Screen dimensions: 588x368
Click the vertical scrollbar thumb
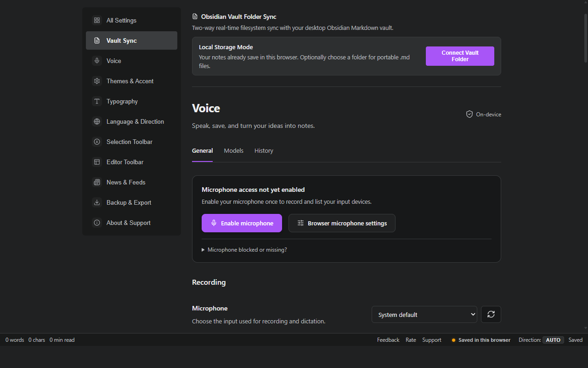pos(585,38)
